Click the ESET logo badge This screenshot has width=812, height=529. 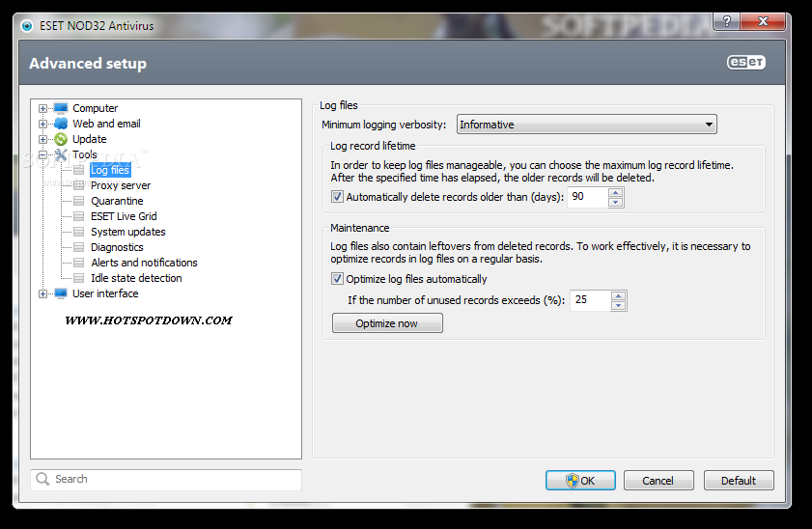pos(746,63)
